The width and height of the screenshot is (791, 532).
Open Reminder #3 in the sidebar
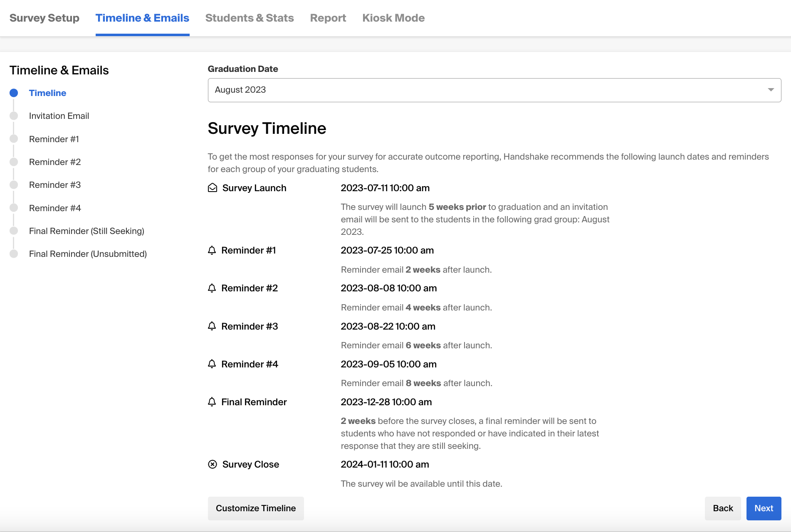(x=55, y=185)
